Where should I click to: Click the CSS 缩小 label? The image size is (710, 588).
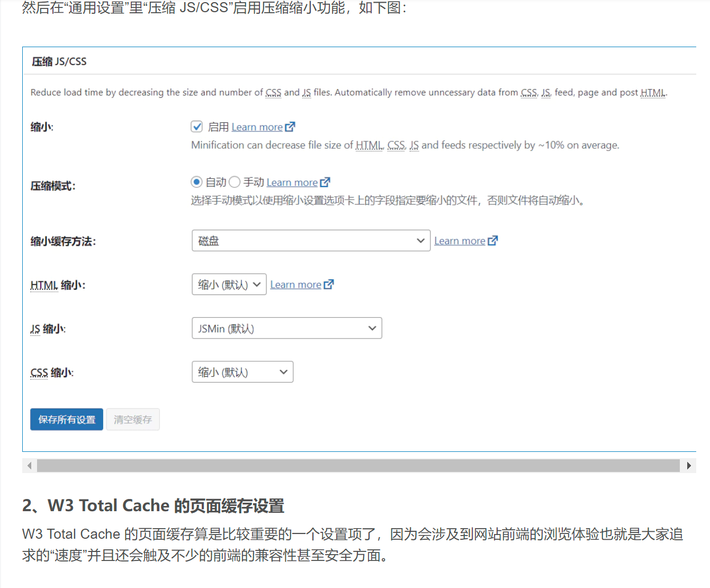52,373
